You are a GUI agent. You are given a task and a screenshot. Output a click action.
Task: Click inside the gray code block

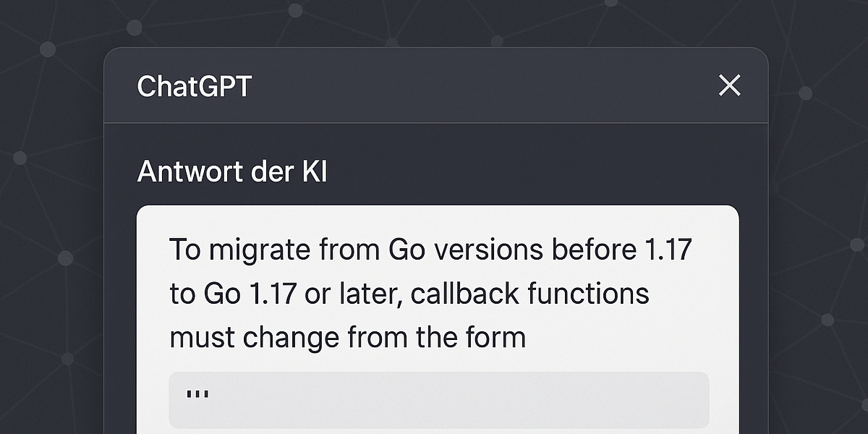tap(439, 400)
